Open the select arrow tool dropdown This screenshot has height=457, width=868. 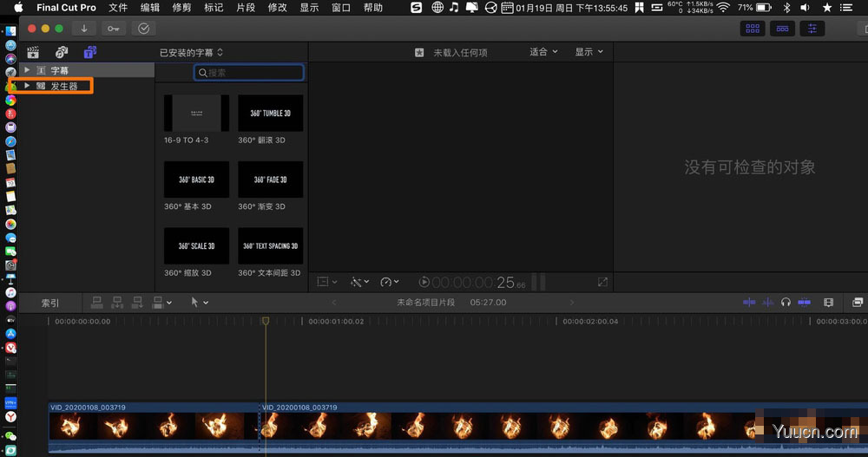200,302
